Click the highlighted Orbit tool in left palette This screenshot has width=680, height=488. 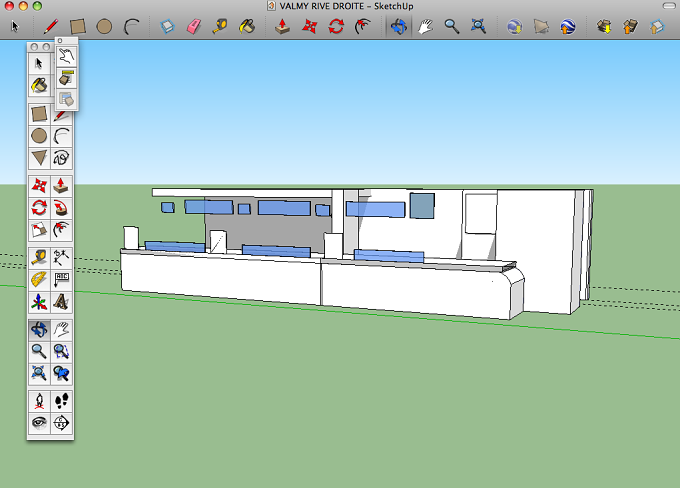click(39, 330)
